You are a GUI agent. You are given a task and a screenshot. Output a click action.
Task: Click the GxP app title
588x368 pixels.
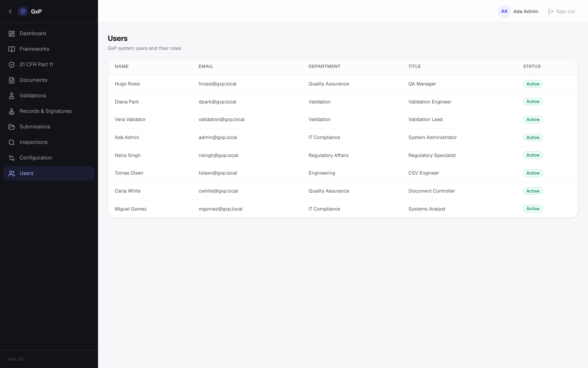37,11
